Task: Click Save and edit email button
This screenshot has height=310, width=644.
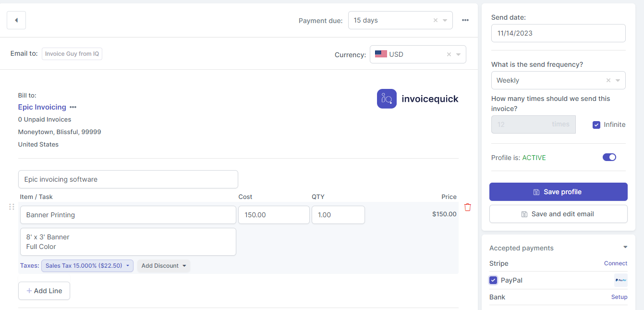Action: [x=558, y=214]
